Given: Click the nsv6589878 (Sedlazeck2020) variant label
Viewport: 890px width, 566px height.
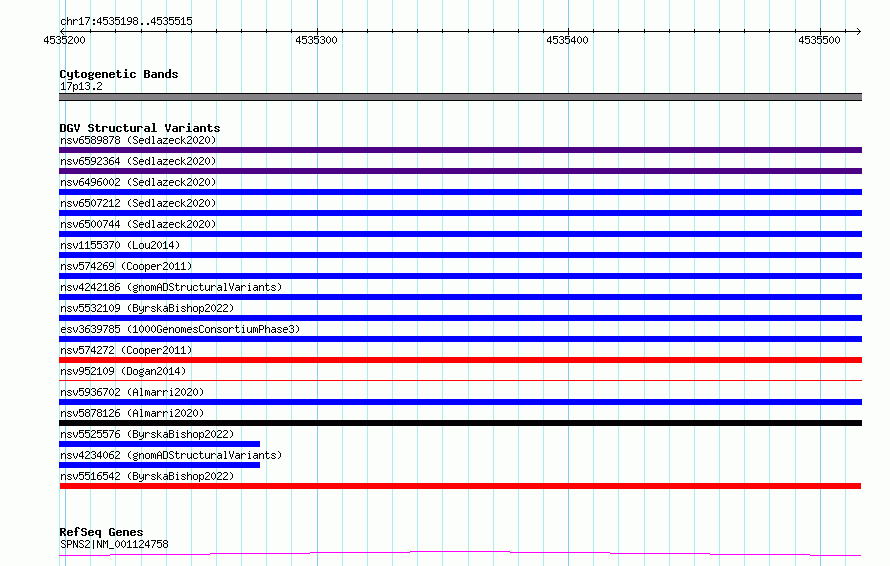Looking at the screenshot, I should point(138,140).
